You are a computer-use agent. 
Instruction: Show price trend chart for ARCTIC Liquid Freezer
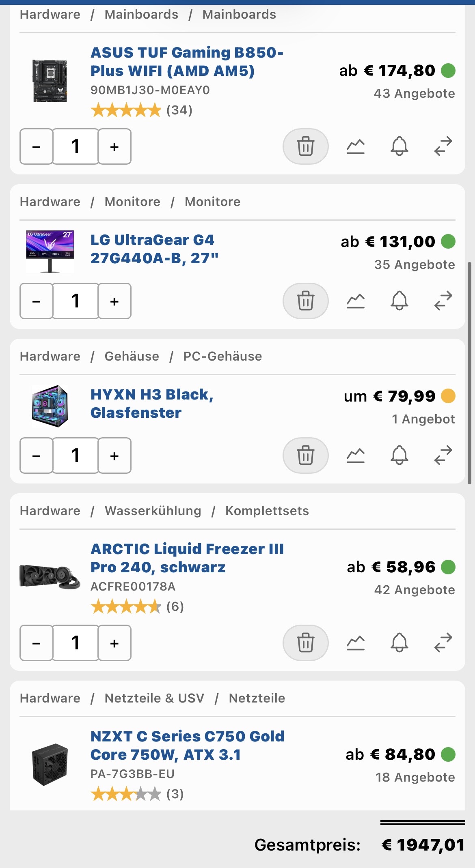tap(356, 643)
